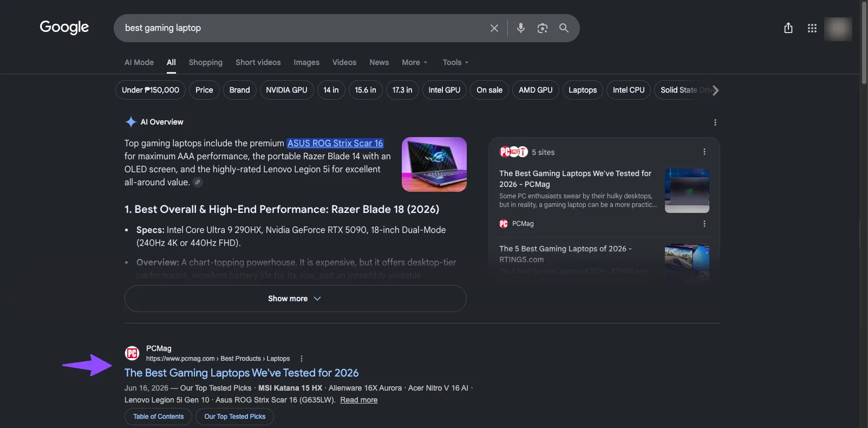Click the AI Overview sparkle icon
This screenshot has height=428, width=868.
[130, 122]
